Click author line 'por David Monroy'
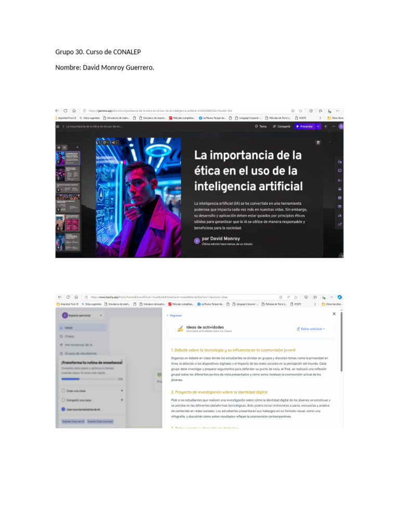The width and height of the screenshot is (399, 532). click(221, 238)
